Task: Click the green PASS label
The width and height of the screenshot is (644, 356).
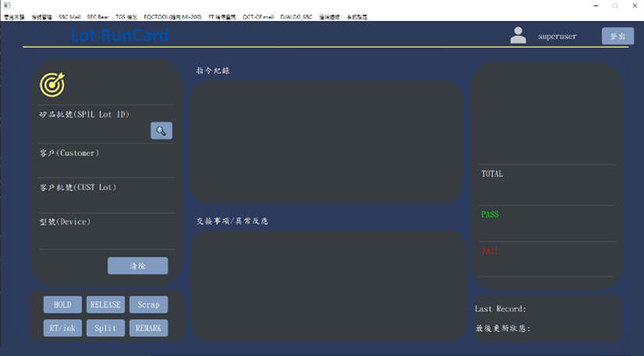Action: tap(490, 214)
